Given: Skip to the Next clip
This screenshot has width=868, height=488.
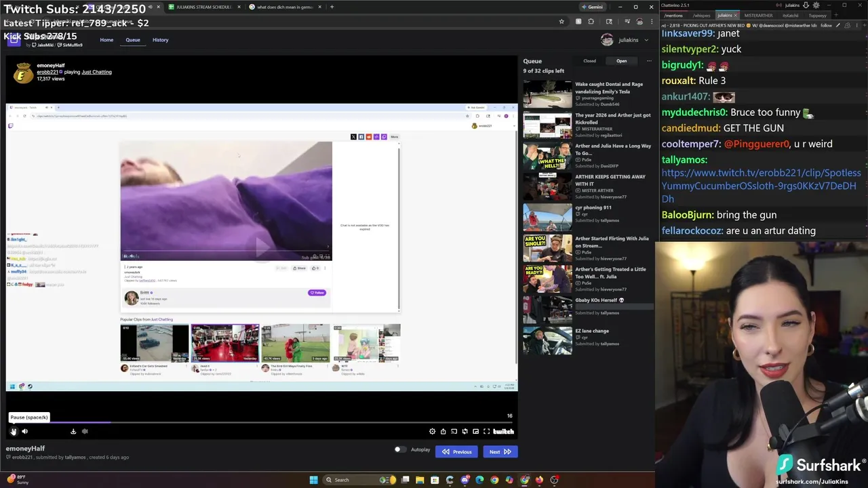Looking at the screenshot, I should click(x=500, y=451).
